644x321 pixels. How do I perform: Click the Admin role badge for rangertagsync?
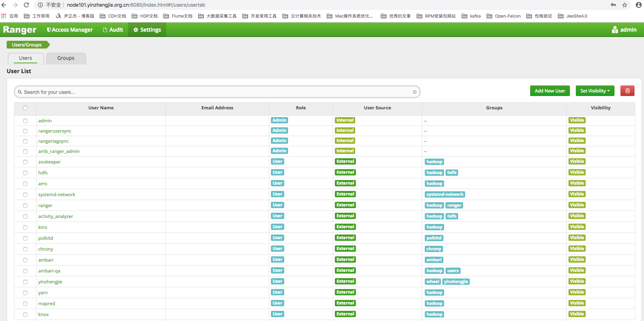[x=279, y=141]
